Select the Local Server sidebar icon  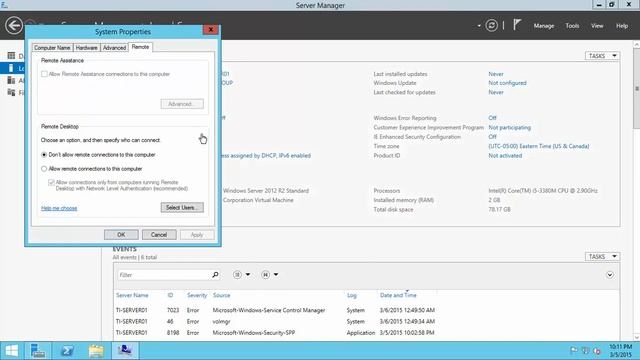(x=11, y=68)
